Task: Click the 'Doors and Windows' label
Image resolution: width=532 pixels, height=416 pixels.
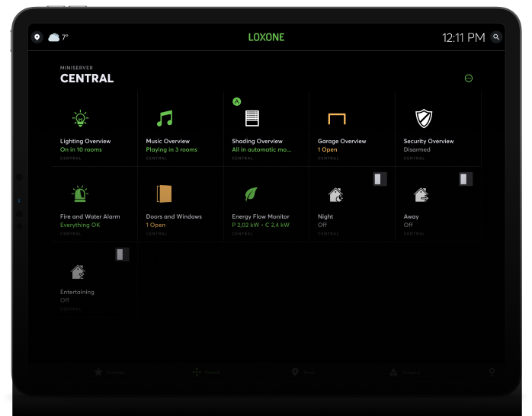Action: [174, 216]
